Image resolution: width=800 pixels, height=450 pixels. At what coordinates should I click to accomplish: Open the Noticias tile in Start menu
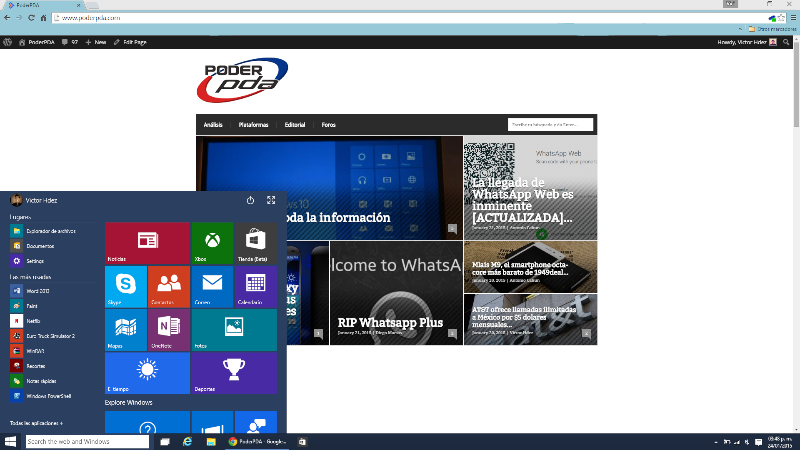147,243
